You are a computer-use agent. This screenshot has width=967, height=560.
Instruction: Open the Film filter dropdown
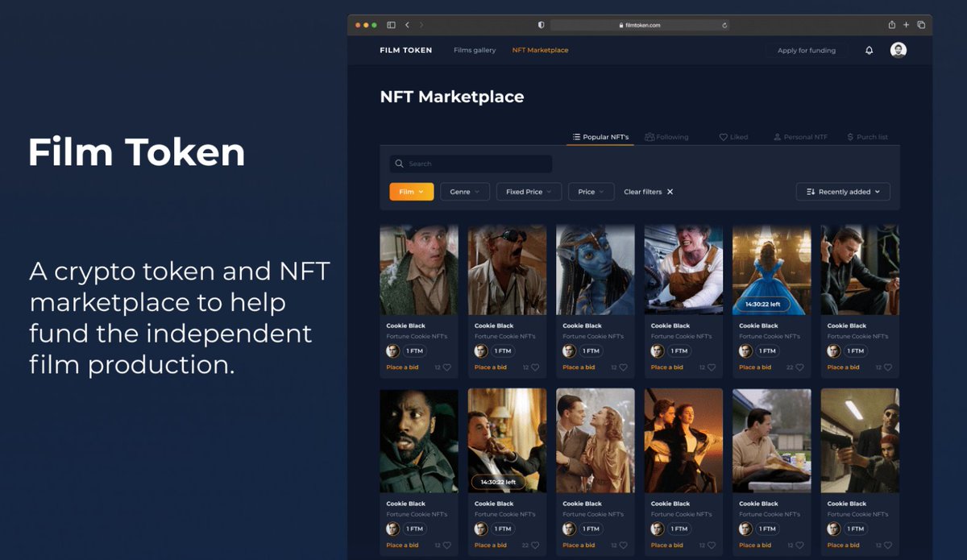(x=412, y=192)
